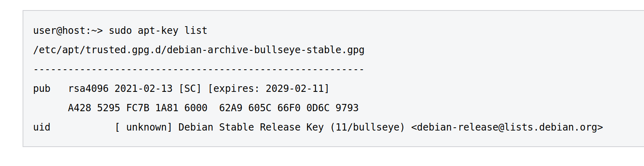Click the debian-archive-bullseye-stable.gpg file path
Image resolution: width=644 pixels, height=166 pixels.
pyautogui.click(x=199, y=50)
